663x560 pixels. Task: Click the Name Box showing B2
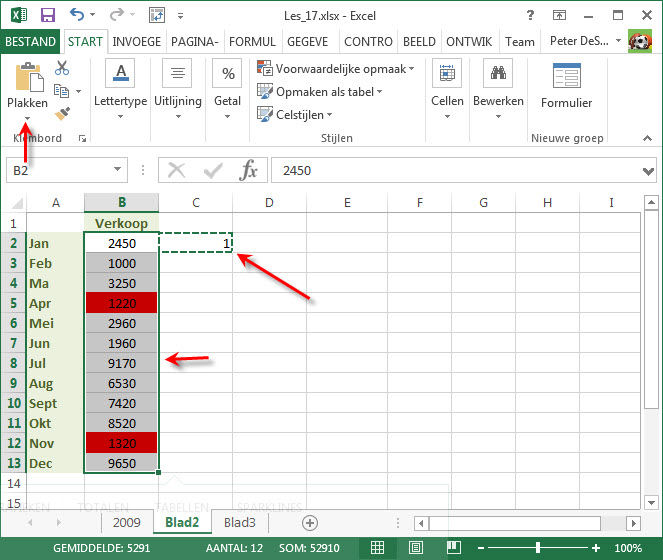tap(60, 170)
